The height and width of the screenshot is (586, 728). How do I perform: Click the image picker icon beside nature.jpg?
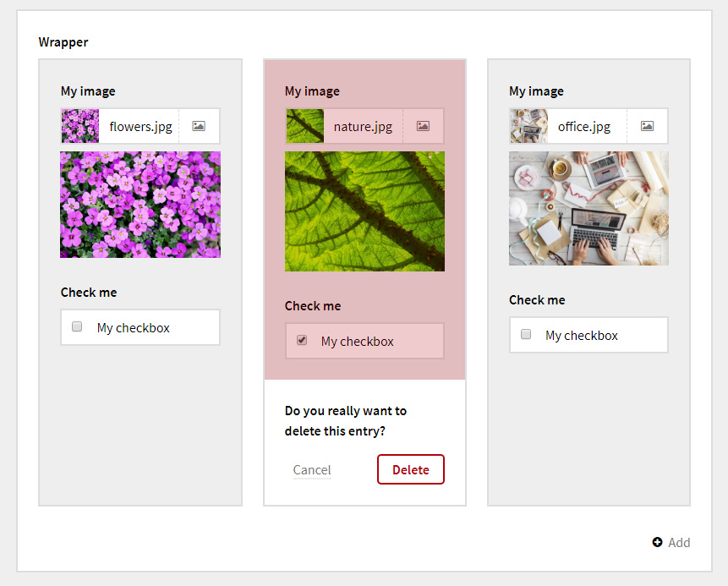pyautogui.click(x=423, y=126)
